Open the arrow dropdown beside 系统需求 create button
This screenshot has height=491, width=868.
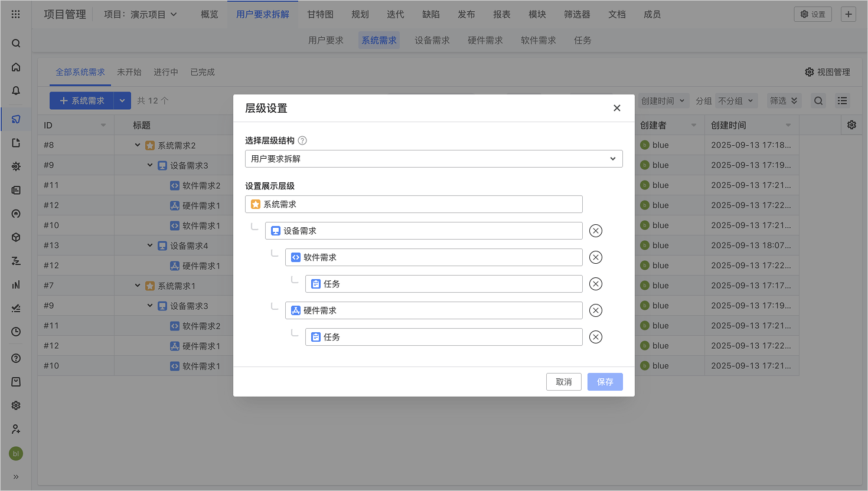coord(122,100)
